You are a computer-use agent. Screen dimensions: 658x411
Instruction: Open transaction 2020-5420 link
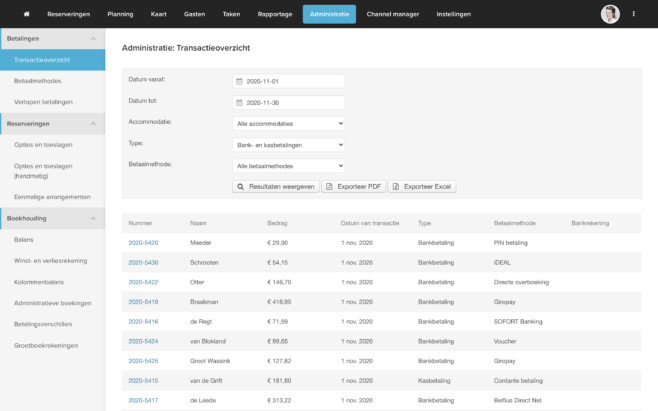[143, 242]
